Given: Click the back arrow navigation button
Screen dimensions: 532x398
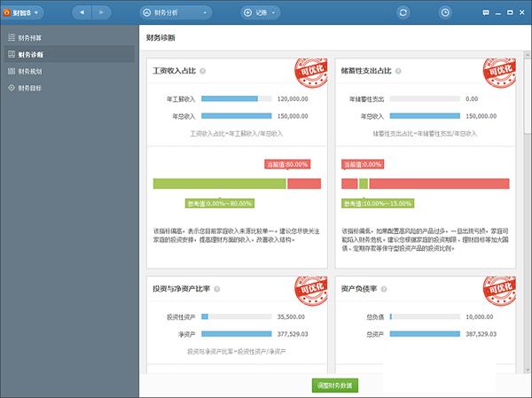Looking at the screenshot, I should tap(82, 13).
